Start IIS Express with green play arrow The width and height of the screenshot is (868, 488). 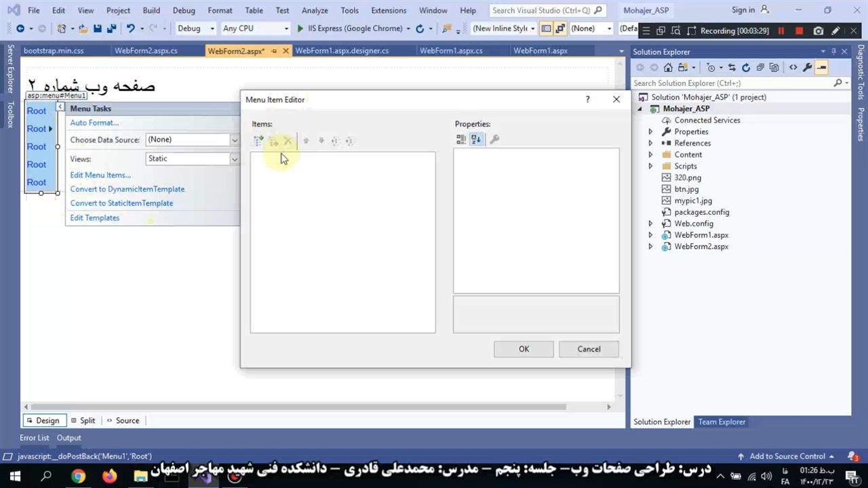click(300, 28)
